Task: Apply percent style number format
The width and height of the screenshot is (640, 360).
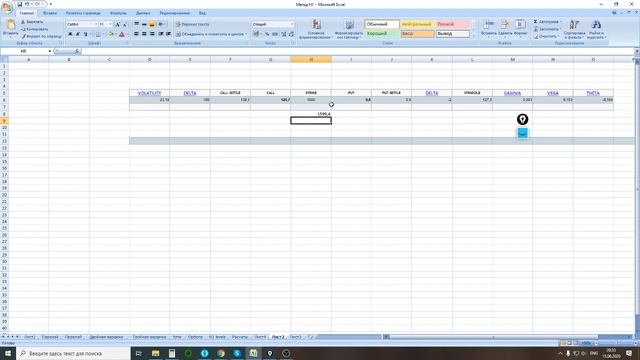Action: tap(267, 34)
